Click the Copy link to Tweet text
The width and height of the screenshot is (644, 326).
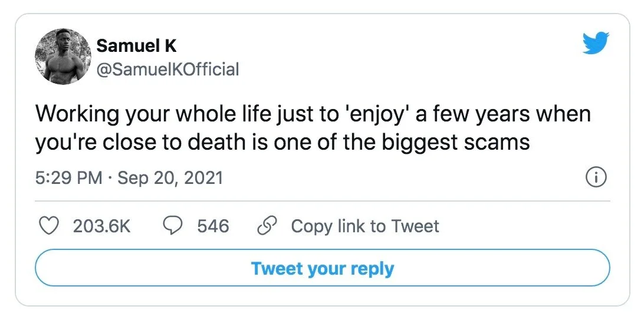(x=365, y=226)
